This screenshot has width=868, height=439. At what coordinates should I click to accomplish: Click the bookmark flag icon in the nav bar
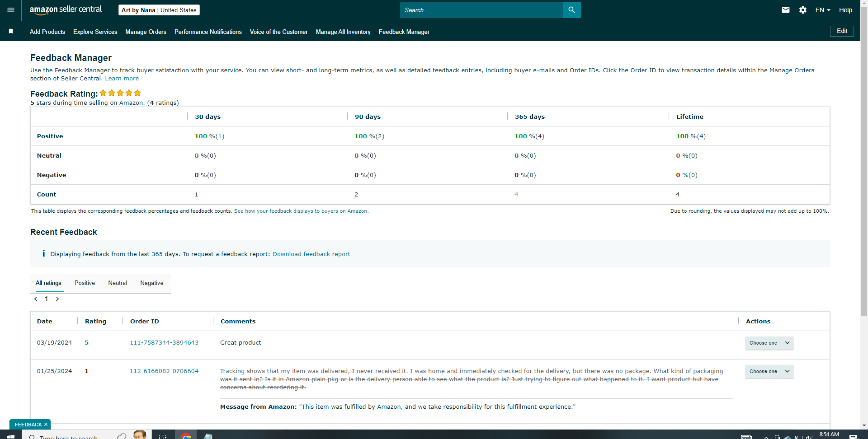pyautogui.click(x=11, y=32)
